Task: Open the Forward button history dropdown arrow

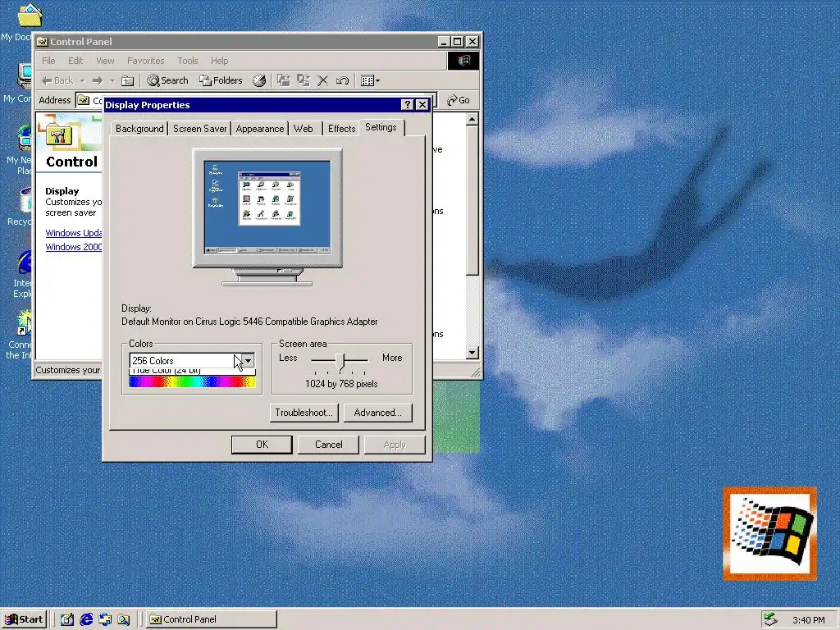Action: click(x=112, y=81)
